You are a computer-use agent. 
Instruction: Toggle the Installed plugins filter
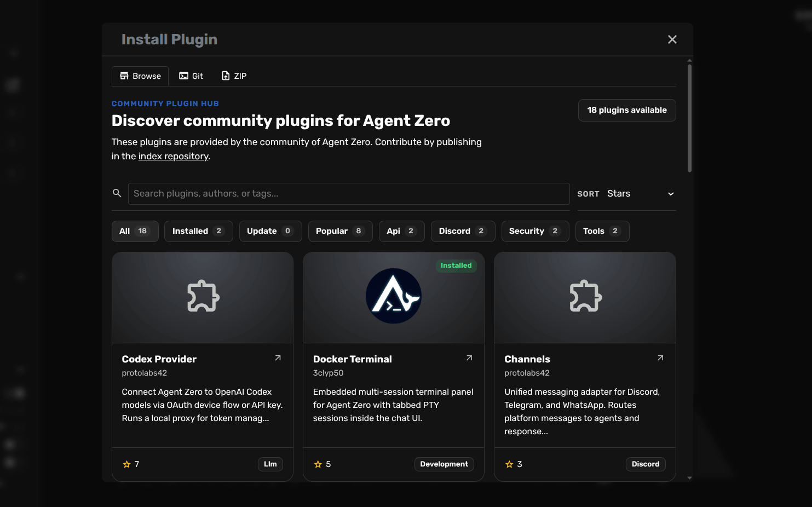(x=198, y=231)
